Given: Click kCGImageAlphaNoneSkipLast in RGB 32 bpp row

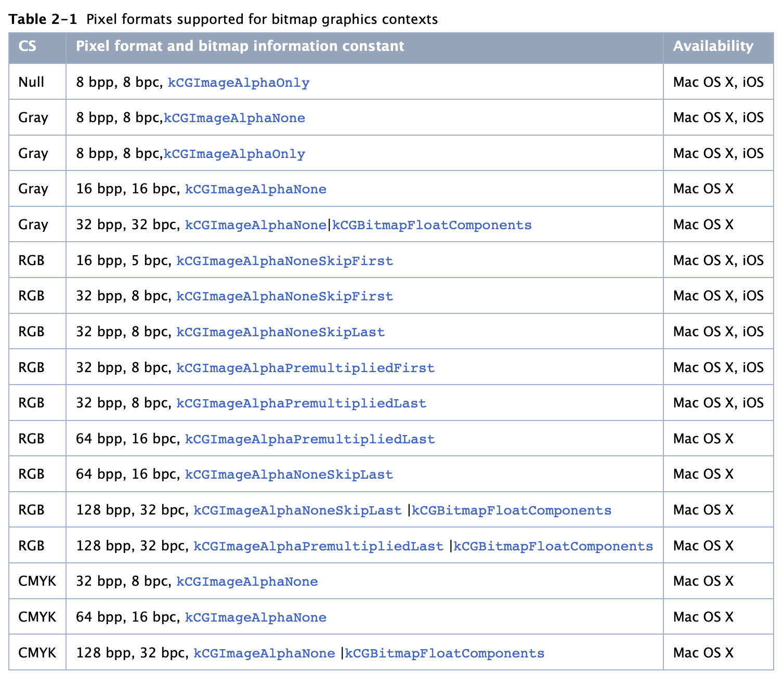Looking at the screenshot, I should [x=280, y=332].
